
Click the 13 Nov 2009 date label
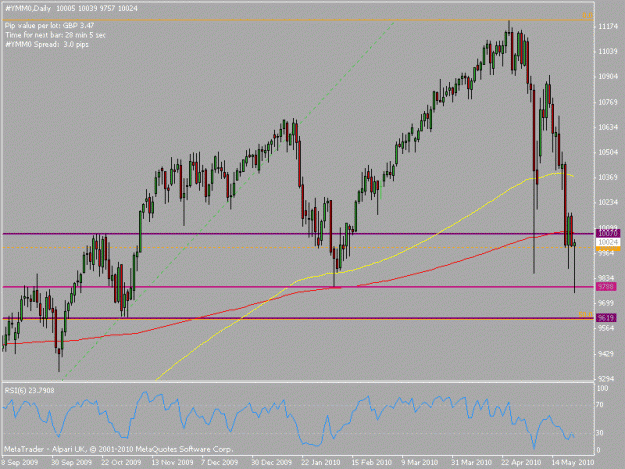(172, 462)
